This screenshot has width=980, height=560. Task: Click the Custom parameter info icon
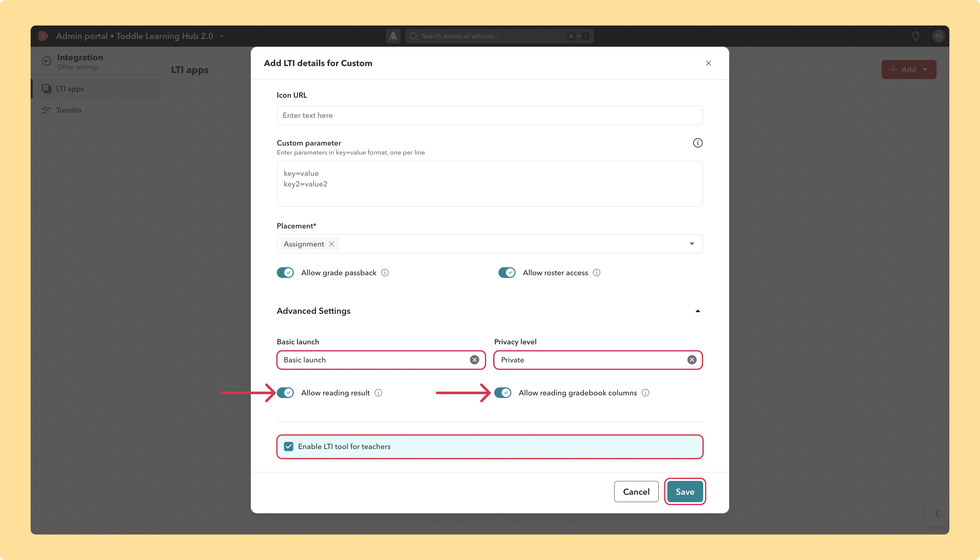(x=697, y=143)
